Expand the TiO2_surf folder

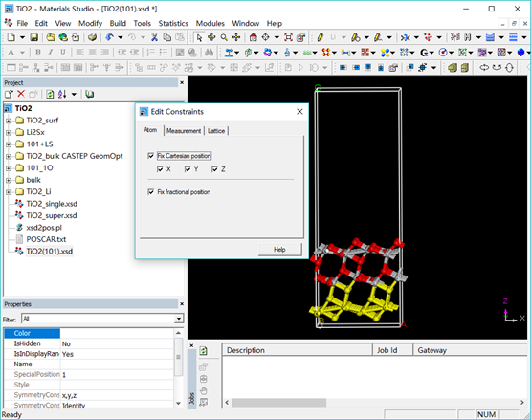(x=9, y=121)
